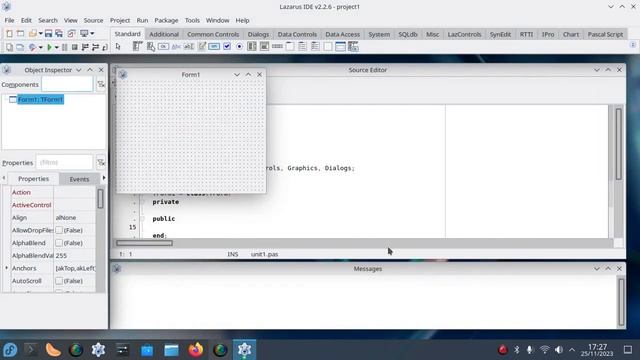
Task: Select the TEdit component icon
Action: (189, 47)
